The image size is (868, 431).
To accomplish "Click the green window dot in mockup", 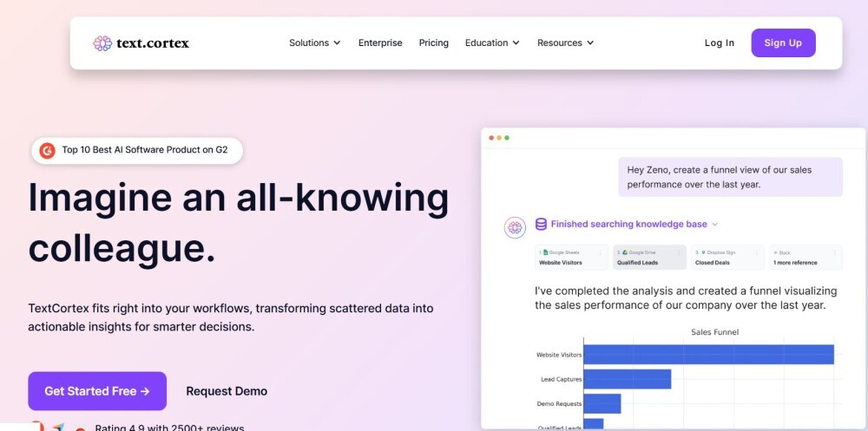I will tap(507, 138).
